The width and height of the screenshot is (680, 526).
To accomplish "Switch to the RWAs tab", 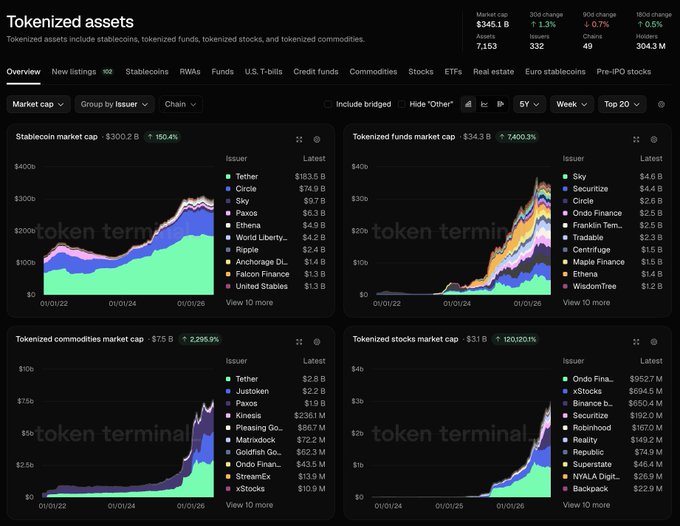I will pyautogui.click(x=190, y=72).
